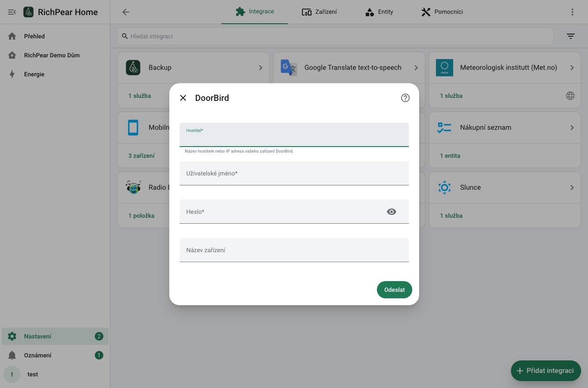The height and width of the screenshot is (388, 588).
Task: Expand the Backup integration chevron
Action: [x=261, y=68]
